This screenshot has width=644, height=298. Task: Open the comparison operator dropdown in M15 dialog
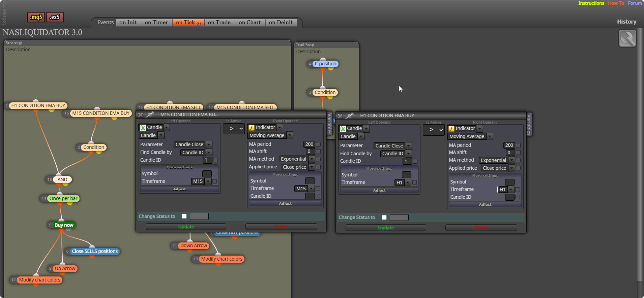[234, 129]
